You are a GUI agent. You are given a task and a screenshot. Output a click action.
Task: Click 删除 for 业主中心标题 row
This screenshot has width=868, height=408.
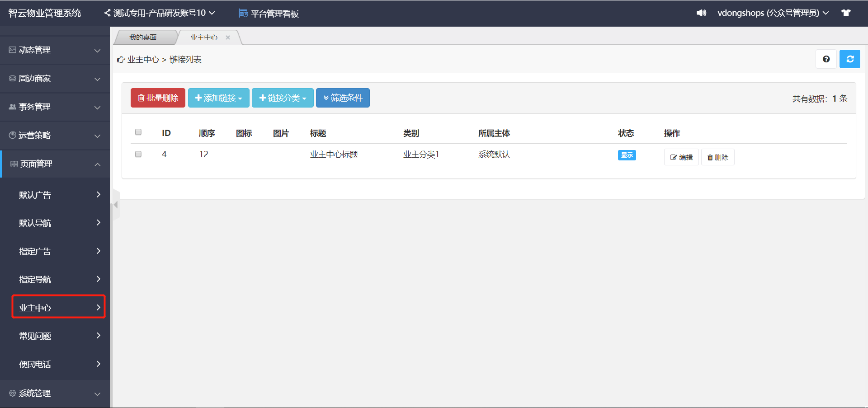click(717, 157)
